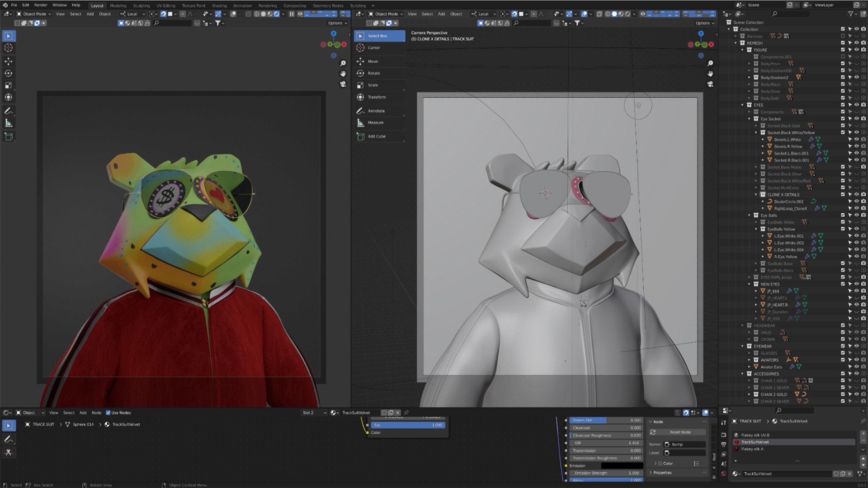Open the Object Mode dropdown in left viewport
868x488 pixels.
(34, 14)
